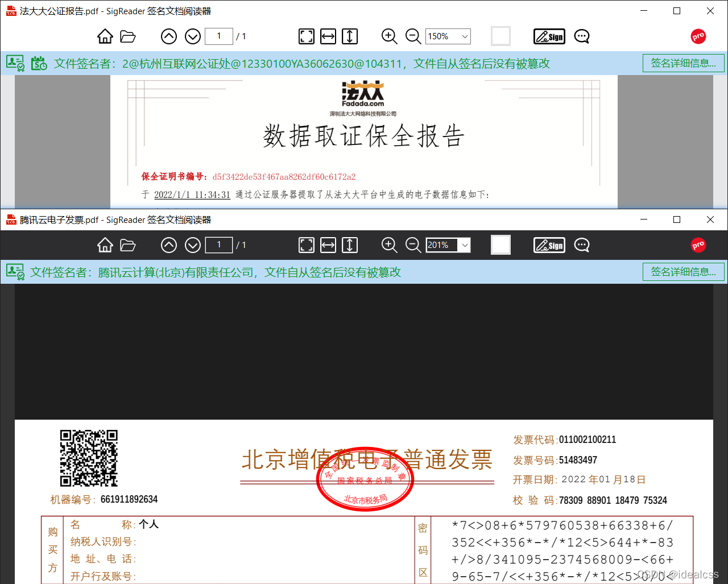The width and height of the screenshot is (728, 584).
Task: Open comment bubble icon in 腾讯云电子发票 window
Action: point(582,245)
